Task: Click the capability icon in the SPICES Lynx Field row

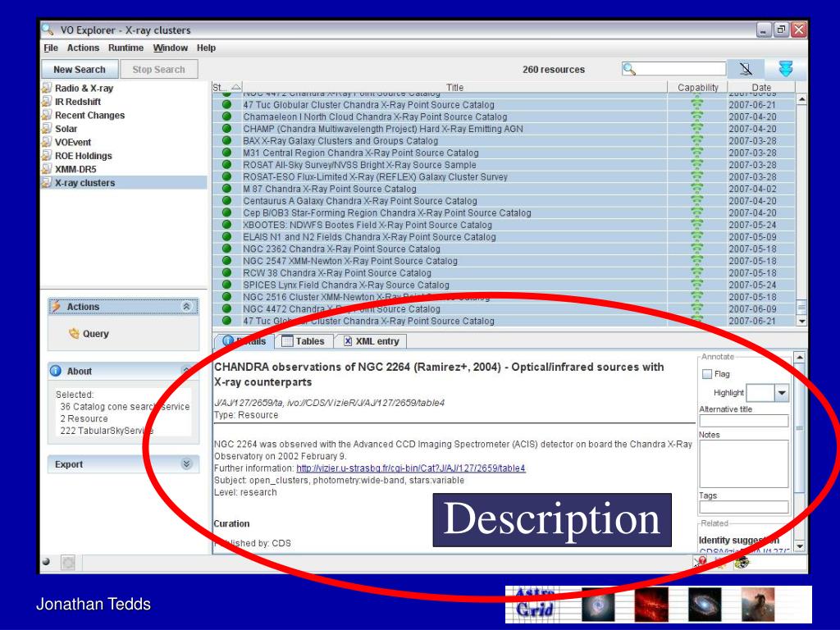Action: tap(696, 285)
